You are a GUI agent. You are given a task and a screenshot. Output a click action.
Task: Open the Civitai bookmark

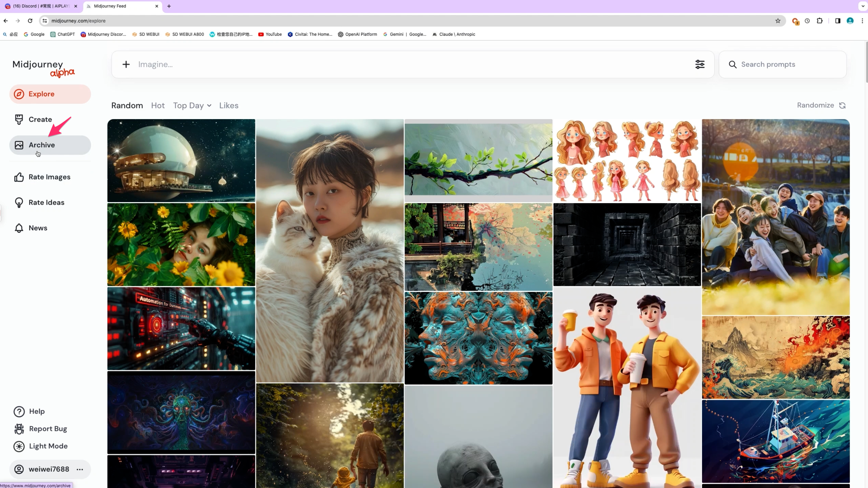point(310,34)
